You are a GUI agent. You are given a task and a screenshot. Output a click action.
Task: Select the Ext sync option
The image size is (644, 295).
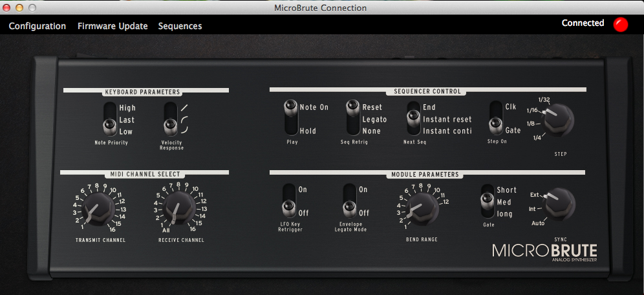point(534,195)
